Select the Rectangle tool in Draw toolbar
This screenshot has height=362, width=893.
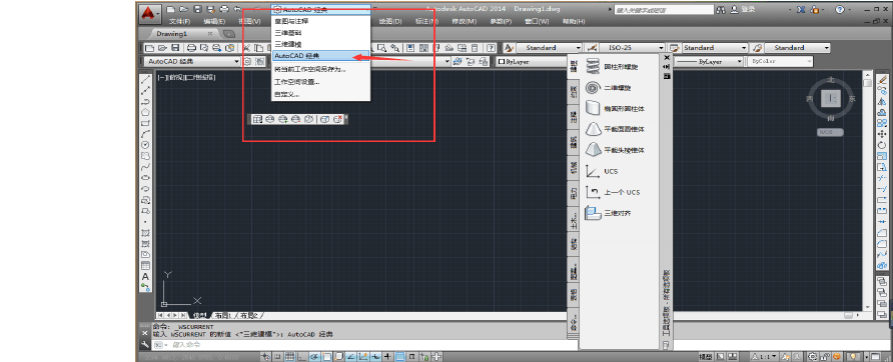[146, 122]
